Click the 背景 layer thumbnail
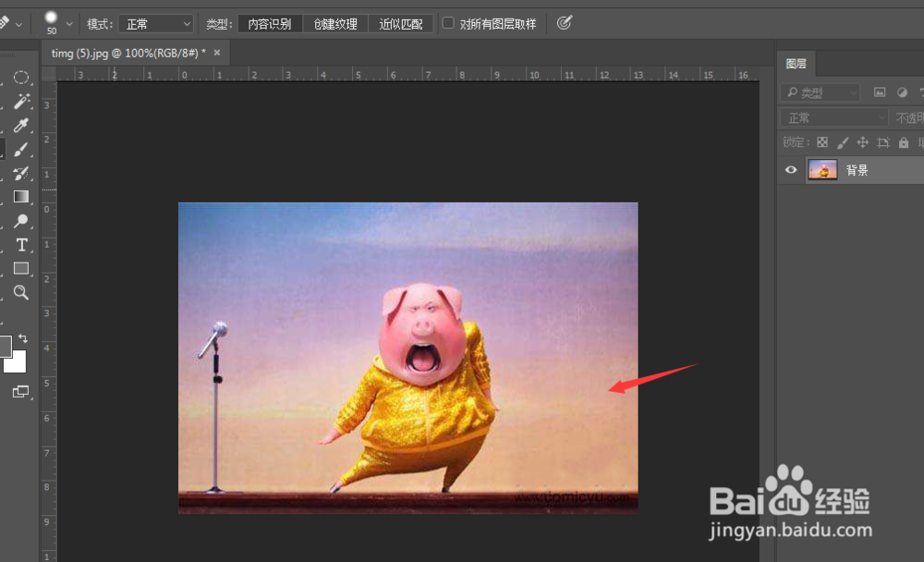Screen dimensions: 924x562 (822, 170)
